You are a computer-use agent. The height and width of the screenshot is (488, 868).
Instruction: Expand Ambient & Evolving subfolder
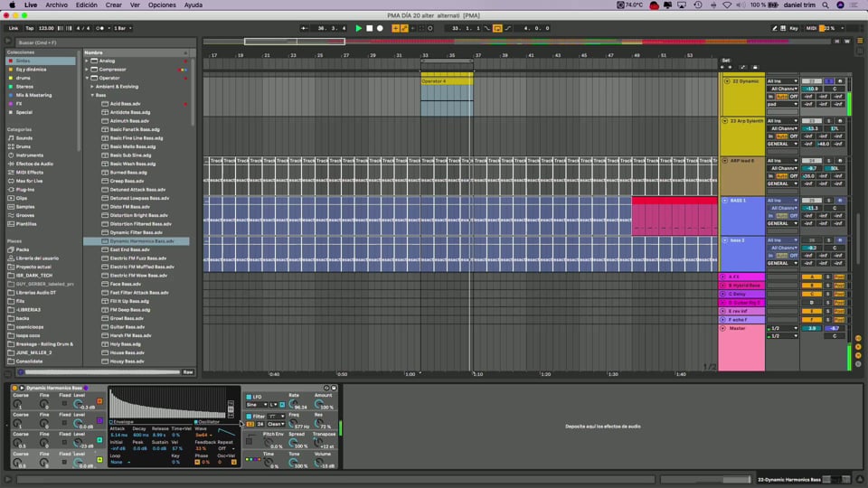click(x=92, y=87)
